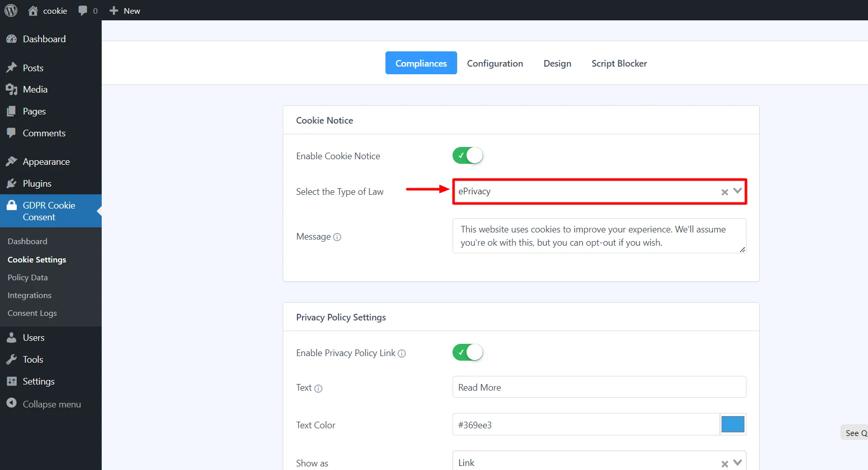This screenshot has height=470, width=868.
Task: Click the Collapse menu arrow icon
Action: tap(12, 403)
